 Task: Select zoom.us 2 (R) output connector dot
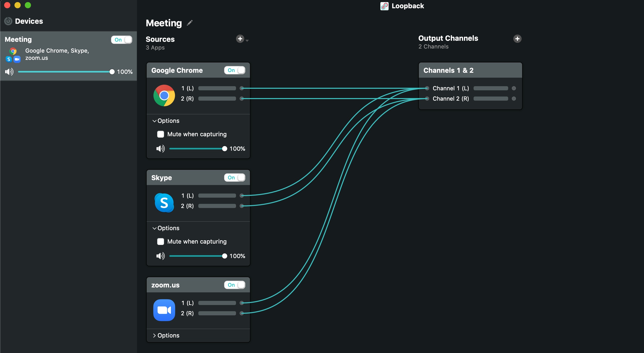[242, 313]
